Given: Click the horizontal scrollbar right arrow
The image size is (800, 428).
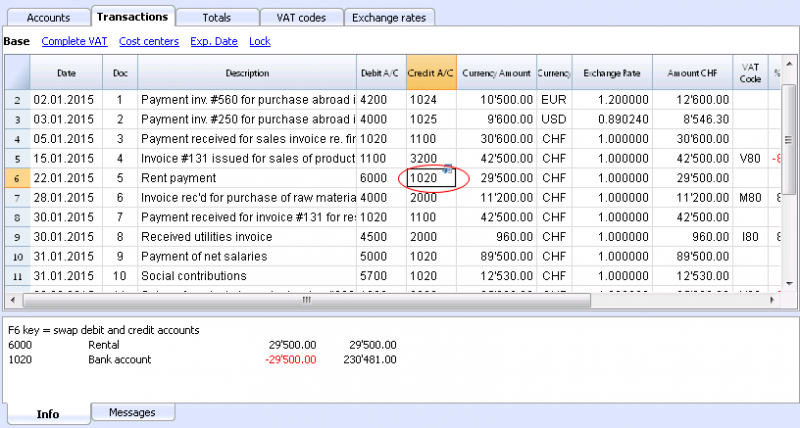Looking at the screenshot, I should [x=772, y=300].
